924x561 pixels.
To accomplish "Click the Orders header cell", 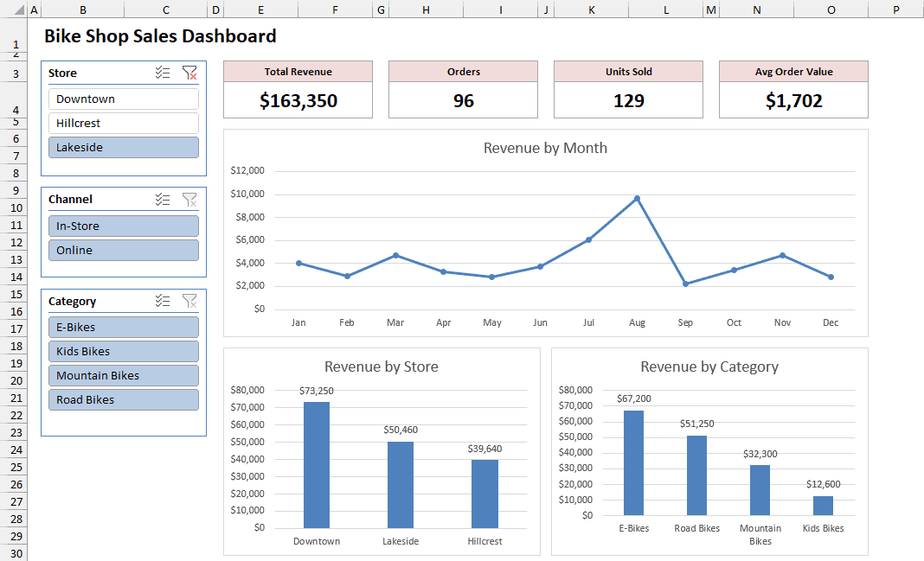I will click(463, 71).
